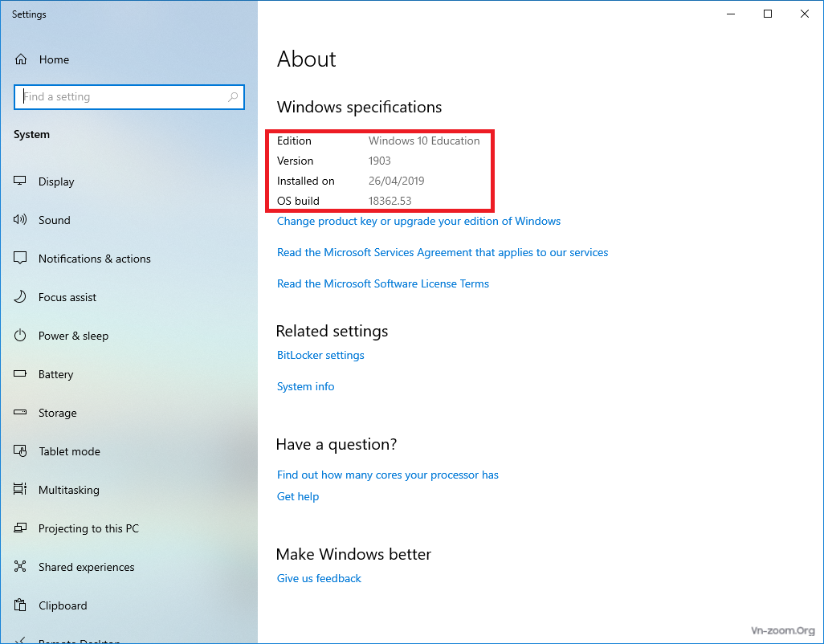
Task: Click the Notifications & actions icon
Action: [20, 258]
